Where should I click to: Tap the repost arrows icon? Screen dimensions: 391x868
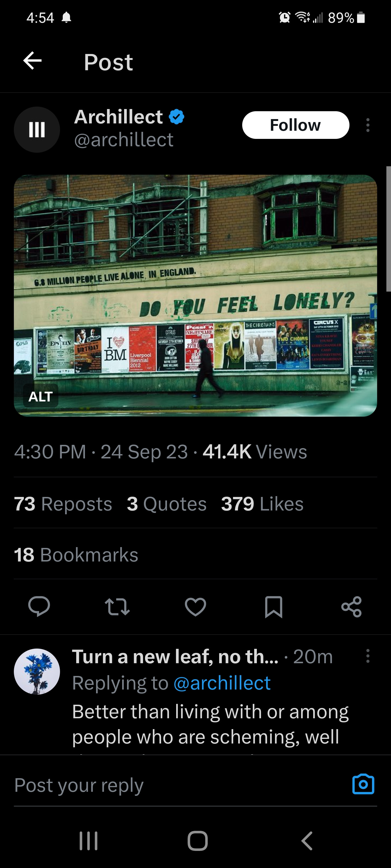click(117, 607)
